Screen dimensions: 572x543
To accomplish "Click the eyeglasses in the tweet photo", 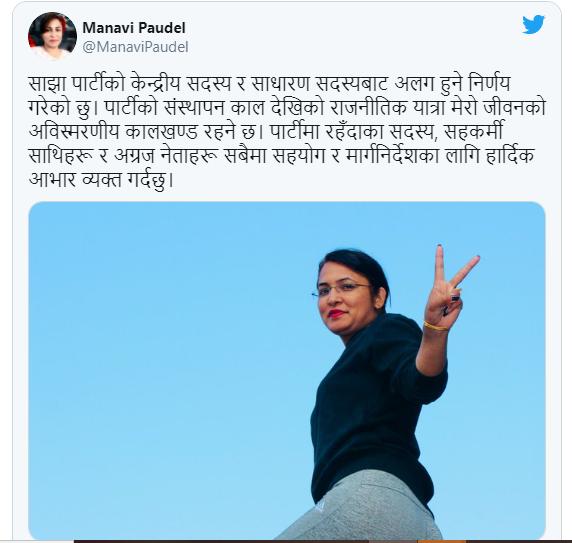I will 339,290.
